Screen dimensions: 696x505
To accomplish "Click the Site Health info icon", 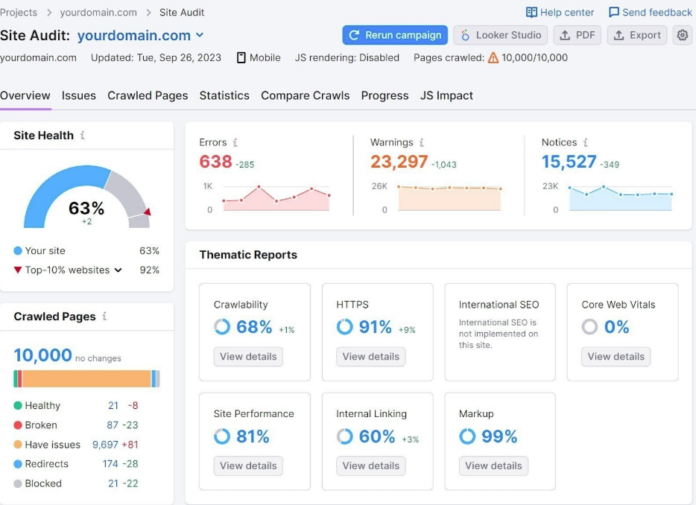I will 83,135.
